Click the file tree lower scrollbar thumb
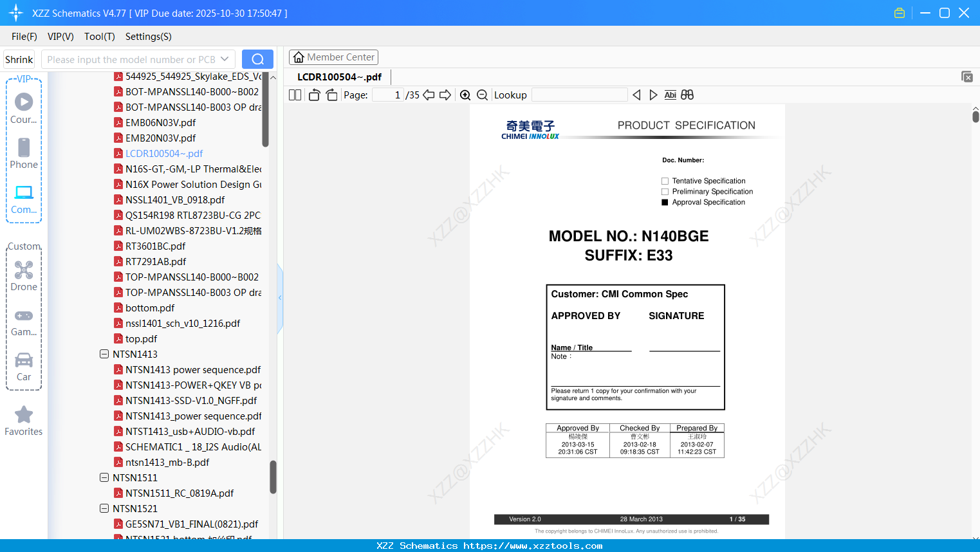The width and height of the screenshot is (980, 552). [x=273, y=477]
